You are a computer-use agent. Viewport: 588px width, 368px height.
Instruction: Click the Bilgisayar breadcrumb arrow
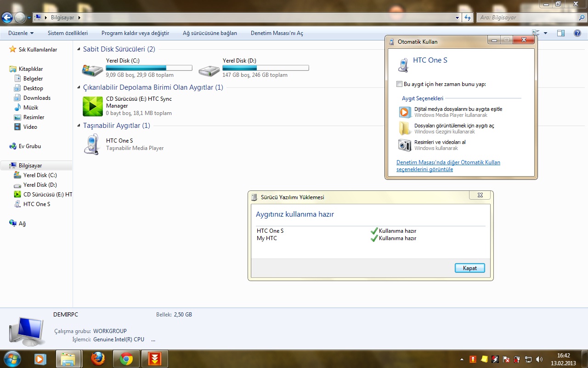point(79,17)
